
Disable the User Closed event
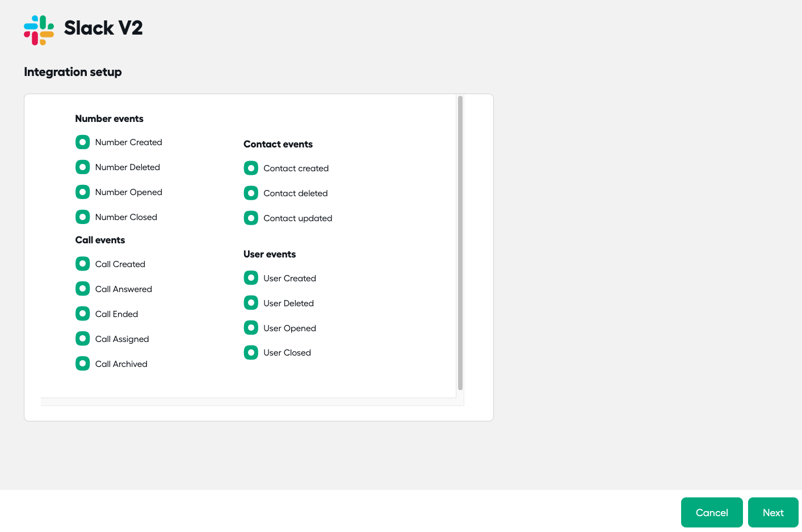click(x=251, y=353)
